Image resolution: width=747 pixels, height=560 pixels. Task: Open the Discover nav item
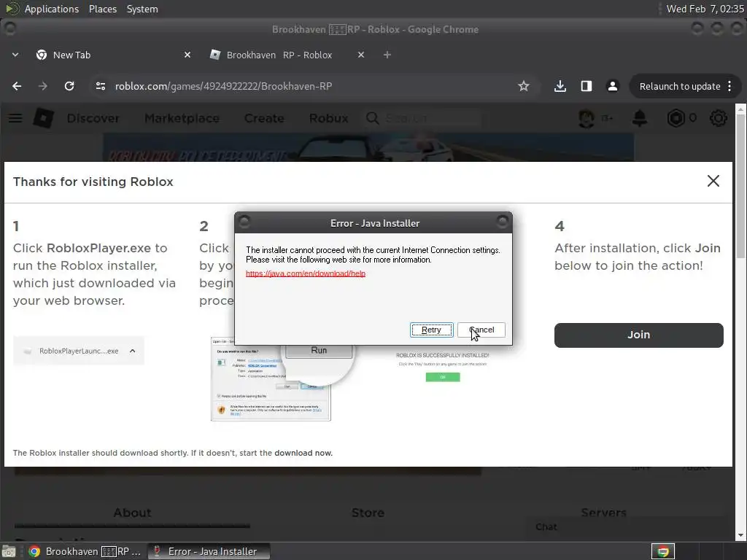pos(93,118)
